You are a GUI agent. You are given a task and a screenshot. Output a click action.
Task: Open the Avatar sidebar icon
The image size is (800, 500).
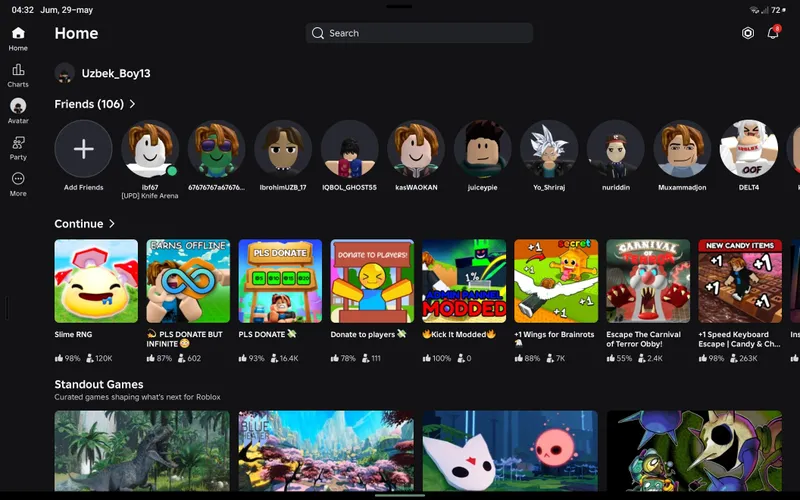pyautogui.click(x=18, y=106)
